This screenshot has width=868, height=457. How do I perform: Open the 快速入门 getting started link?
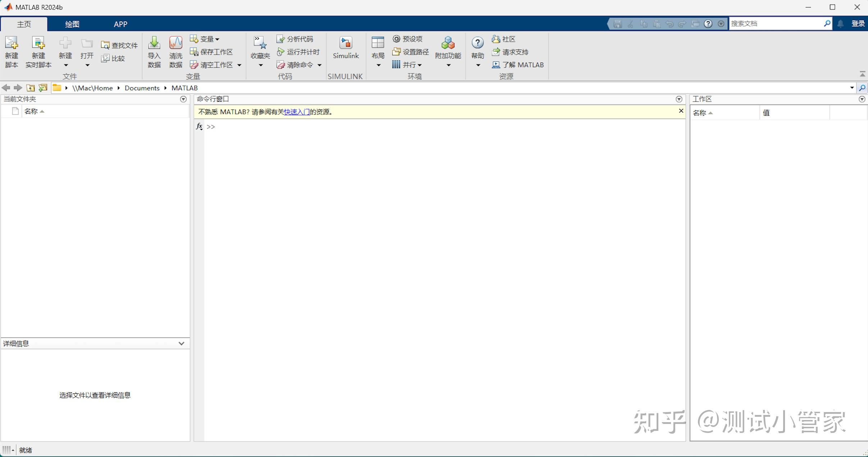(296, 112)
